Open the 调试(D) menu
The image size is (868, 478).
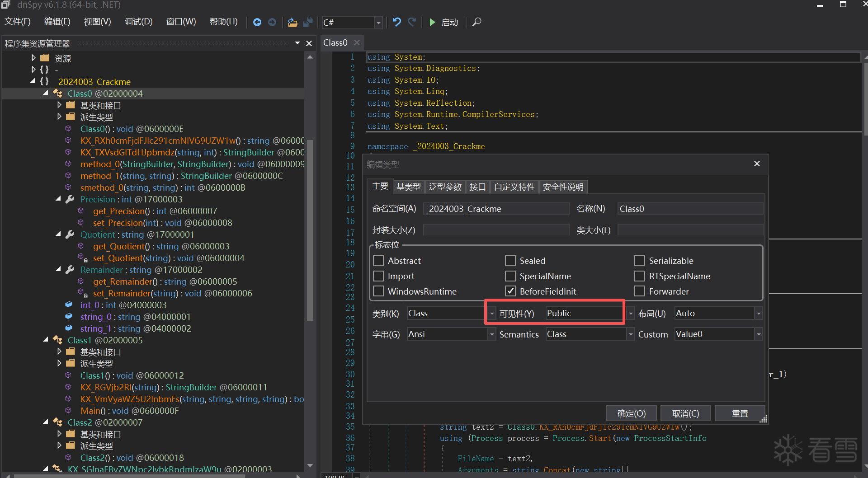click(138, 22)
